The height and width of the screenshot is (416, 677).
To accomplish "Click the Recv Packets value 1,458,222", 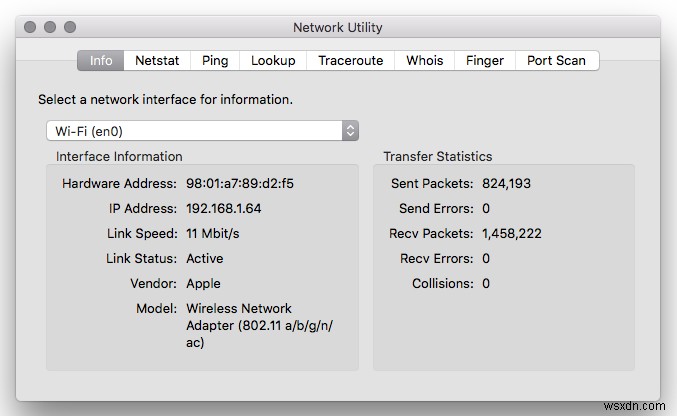I will point(512,234).
